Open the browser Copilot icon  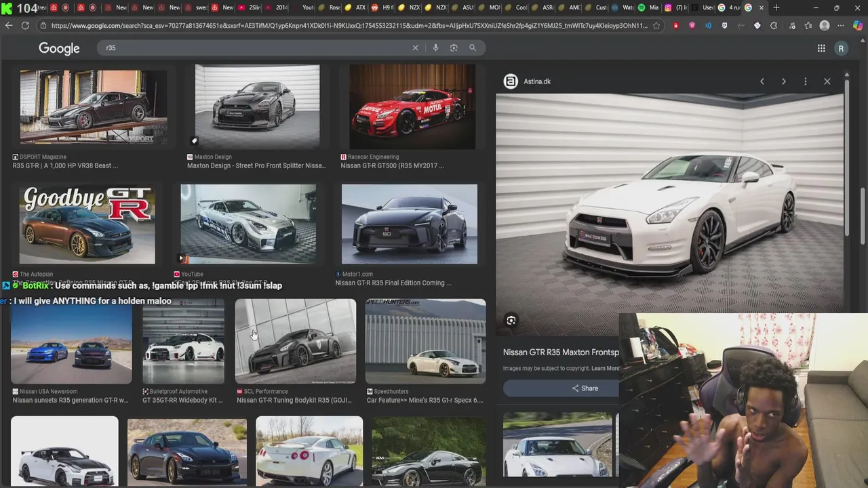858,25
